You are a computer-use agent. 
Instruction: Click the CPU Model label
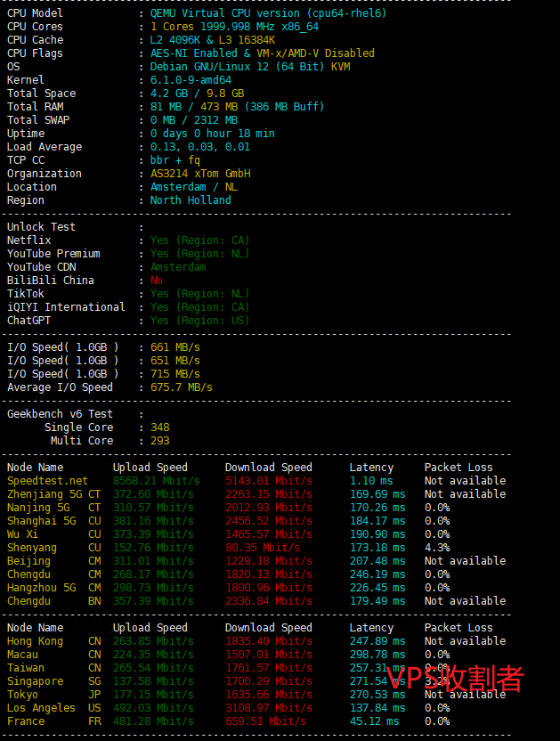35,13
